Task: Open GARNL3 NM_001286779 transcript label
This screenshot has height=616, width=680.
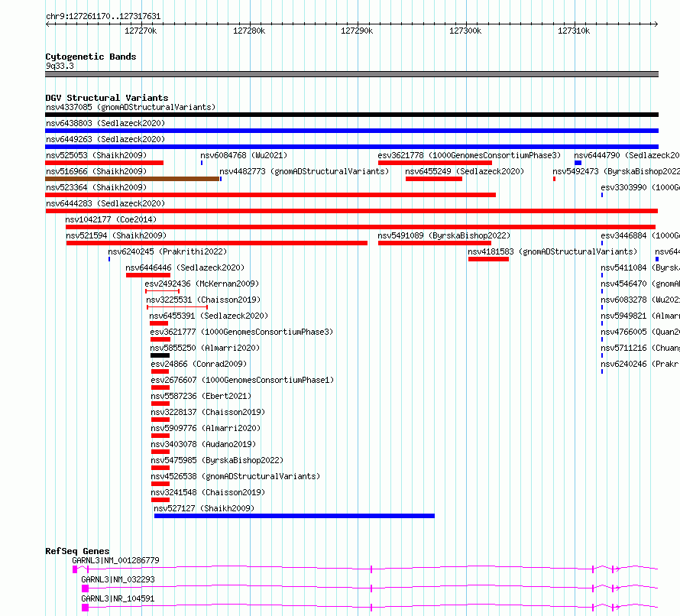Action: point(116,560)
